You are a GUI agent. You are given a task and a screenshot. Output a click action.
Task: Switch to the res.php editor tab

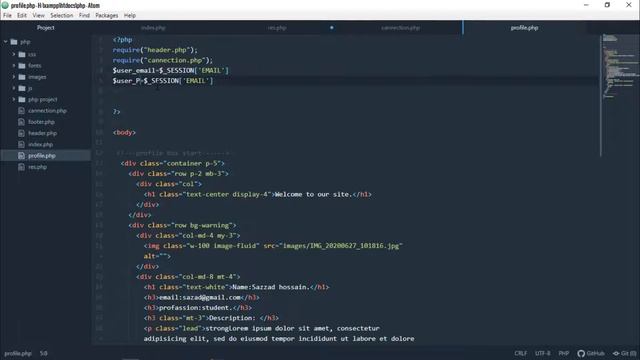pyautogui.click(x=277, y=28)
